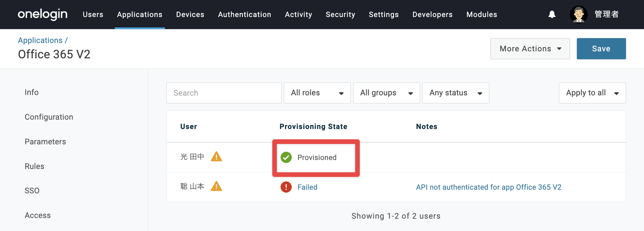Click the 管理者 user name
Viewport: 644px width, 231px height.
607,14
